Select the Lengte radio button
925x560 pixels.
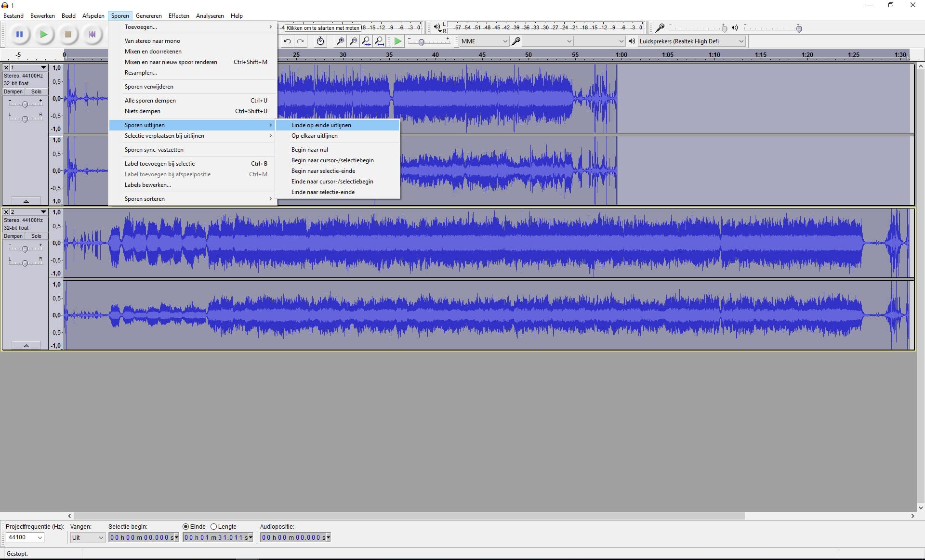[x=214, y=527]
